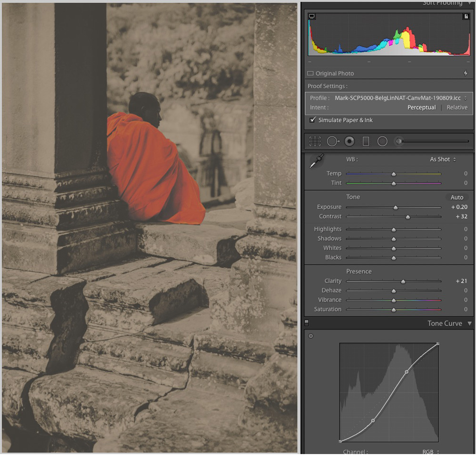Open the Channel RGB dropdown
The width and height of the screenshot is (476, 455).
(431, 452)
